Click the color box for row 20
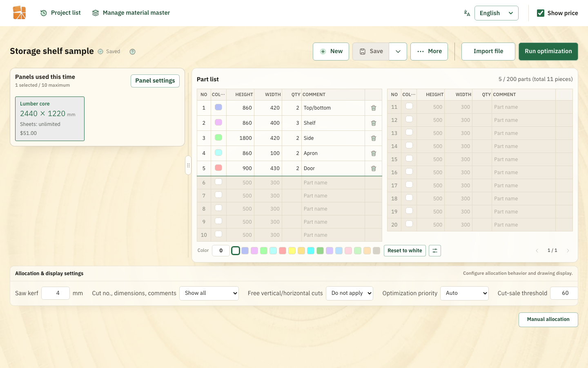Viewport: 588px width, 368px height. 409,224
